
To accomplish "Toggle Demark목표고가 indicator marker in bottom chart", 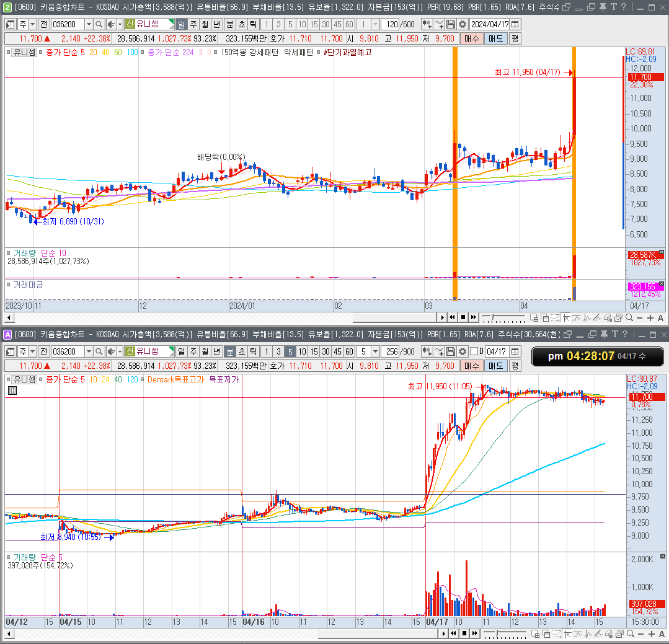I will (x=143, y=379).
